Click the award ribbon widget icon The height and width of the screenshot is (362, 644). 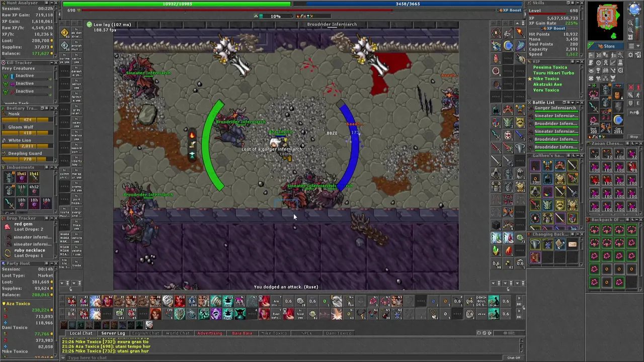(605, 63)
